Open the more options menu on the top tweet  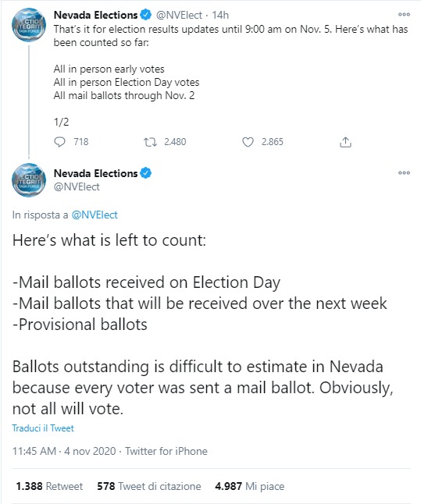pos(404,15)
